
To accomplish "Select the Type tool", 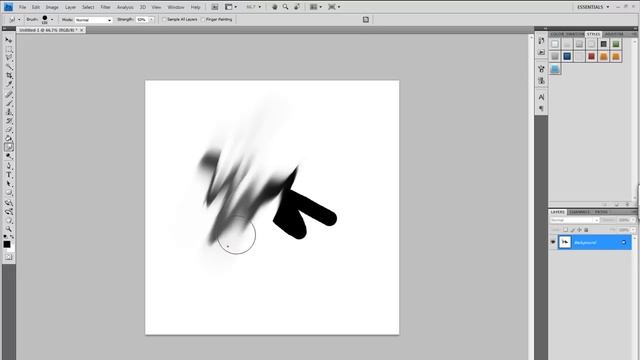I will [x=9, y=175].
